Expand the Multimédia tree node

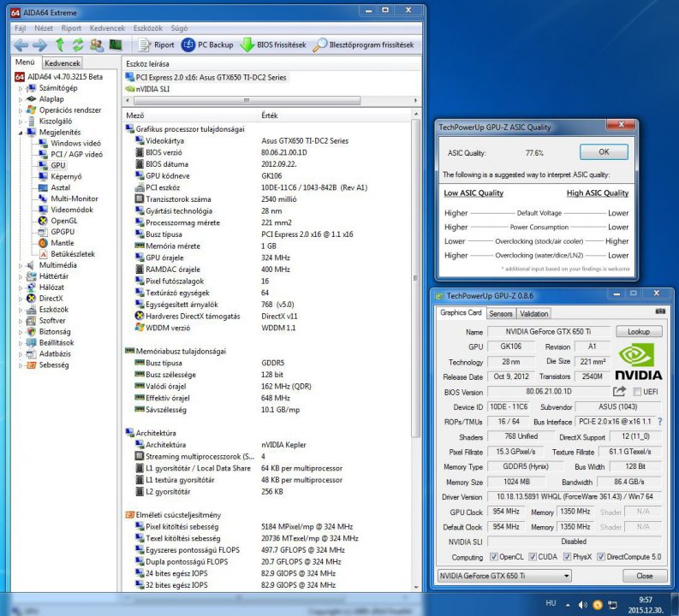point(21,265)
